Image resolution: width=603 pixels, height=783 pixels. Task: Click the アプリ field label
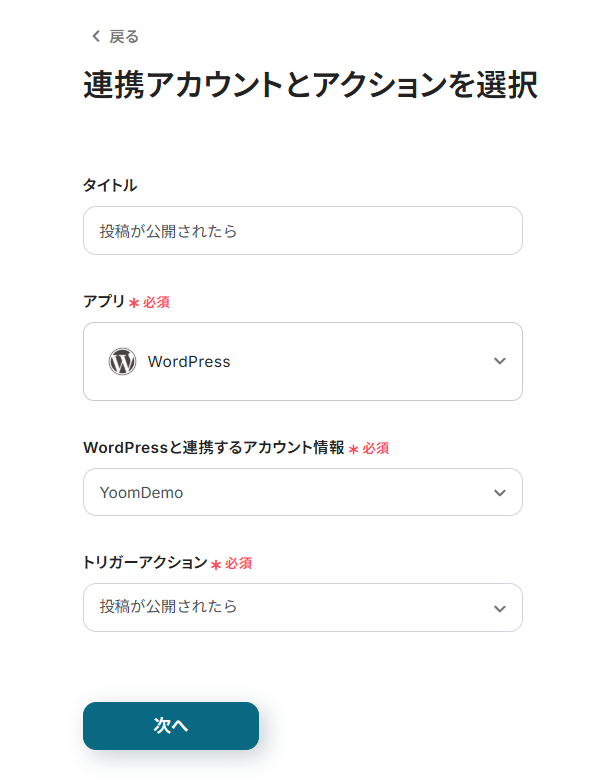pos(104,301)
